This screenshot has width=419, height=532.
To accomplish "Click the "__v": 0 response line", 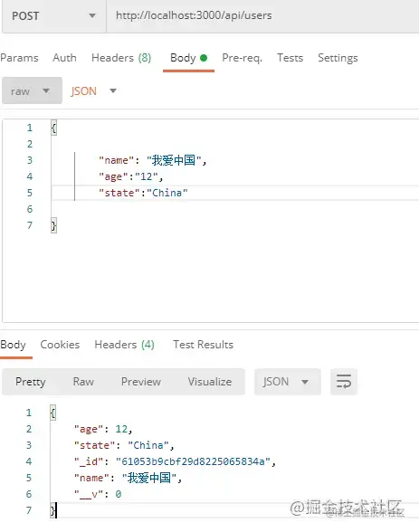I will [98, 494].
